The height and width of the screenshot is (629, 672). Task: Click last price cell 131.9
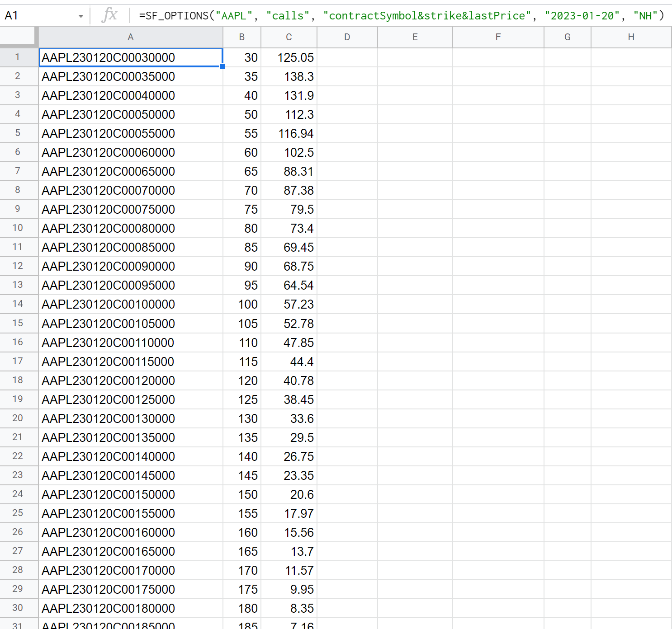[289, 95]
